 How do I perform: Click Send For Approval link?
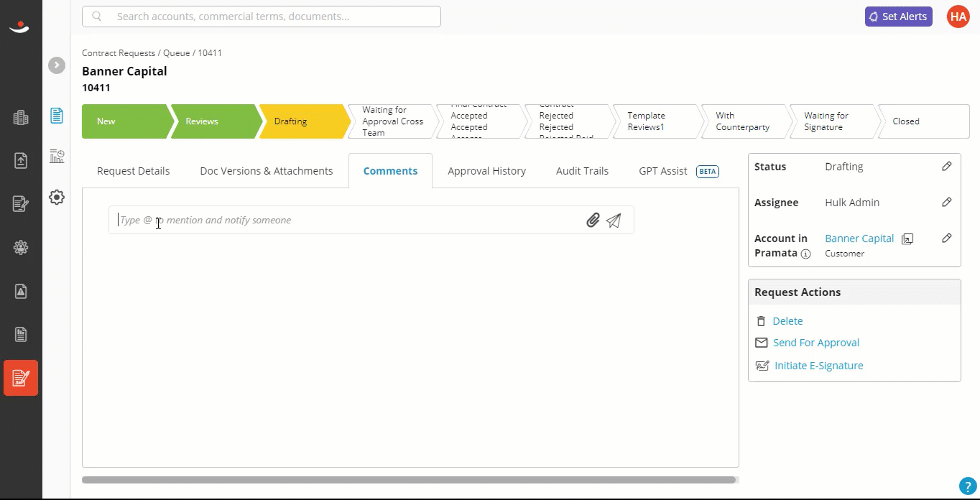point(816,343)
